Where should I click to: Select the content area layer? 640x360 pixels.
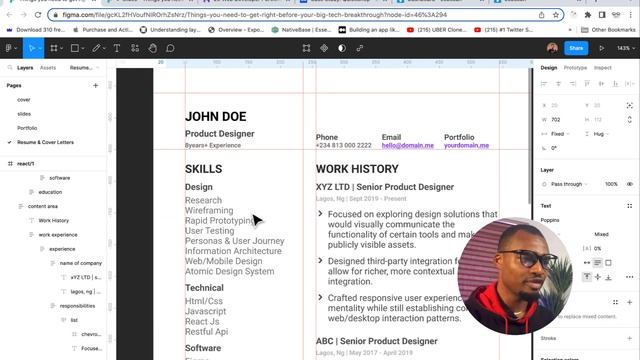pos(42,206)
